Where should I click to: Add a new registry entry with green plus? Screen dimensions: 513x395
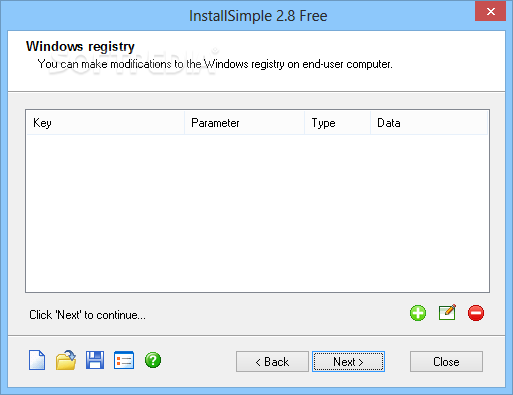tap(418, 313)
